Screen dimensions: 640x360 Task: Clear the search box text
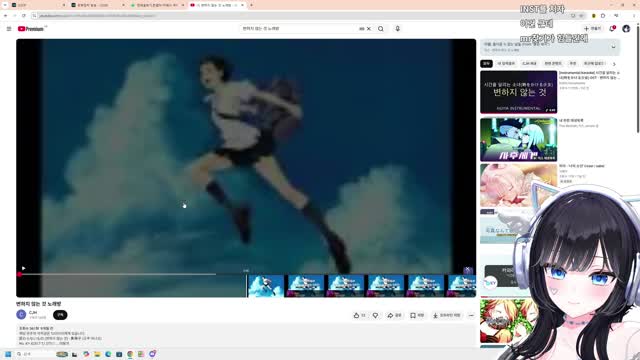click(x=369, y=29)
